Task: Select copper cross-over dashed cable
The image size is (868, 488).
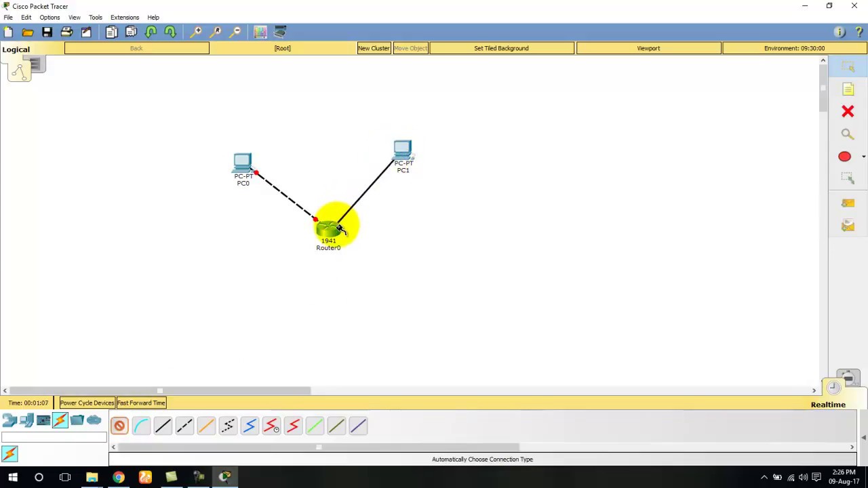Action: click(x=184, y=426)
